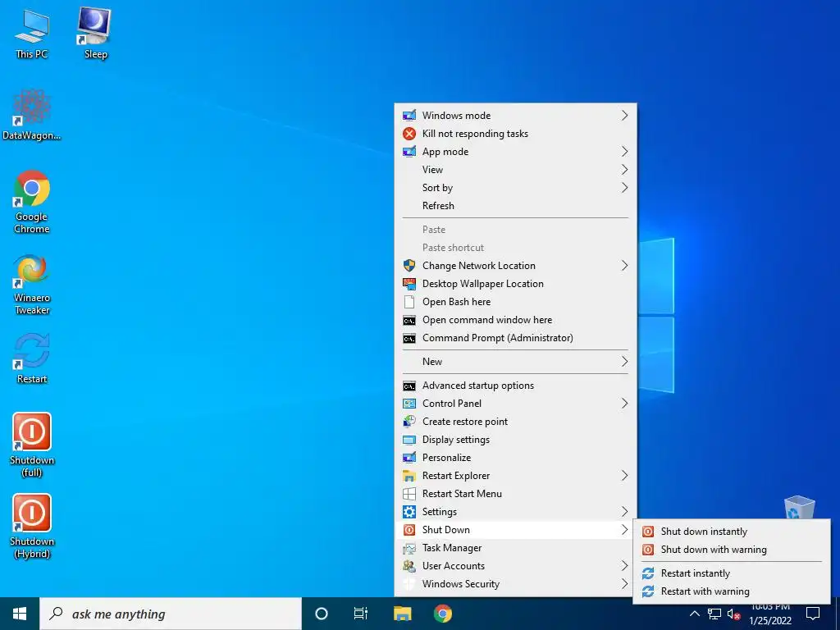Expand Control Panel submenu arrow
Viewport: 840px width, 630px height.
(624, 404)
